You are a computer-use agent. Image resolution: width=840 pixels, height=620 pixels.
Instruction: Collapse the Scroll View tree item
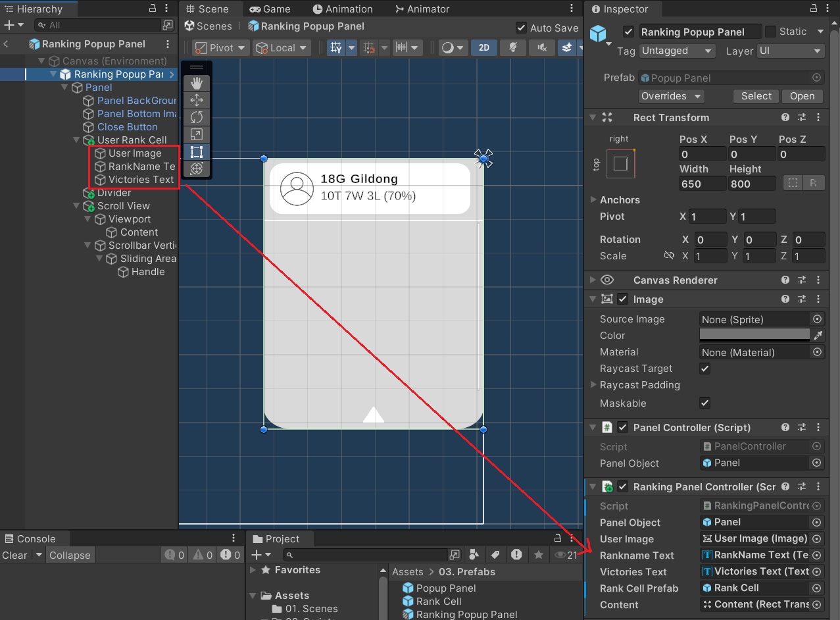click(77, 206)
